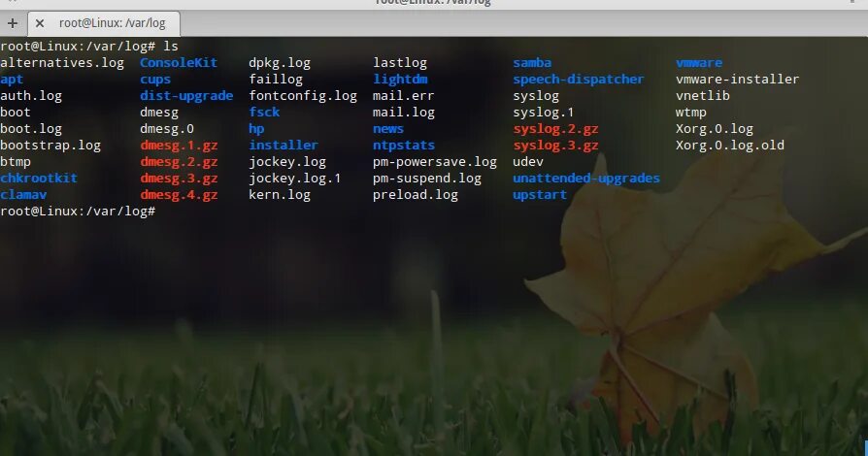Click the syslog.1 entry
868x456 pixels.
[543, 113]
